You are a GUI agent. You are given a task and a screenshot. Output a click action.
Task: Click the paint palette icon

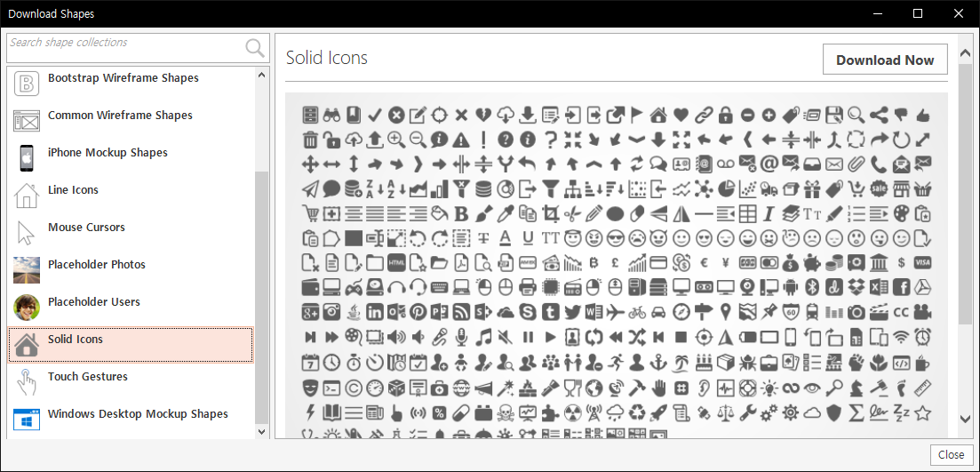pyautogui.click(x=901, y=214)
